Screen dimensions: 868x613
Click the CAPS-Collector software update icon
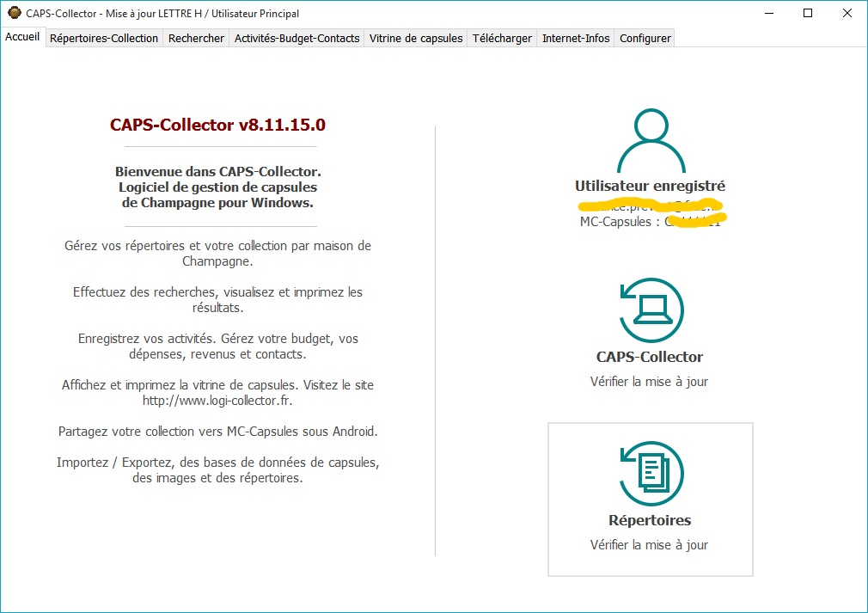[x=651, y=310]
